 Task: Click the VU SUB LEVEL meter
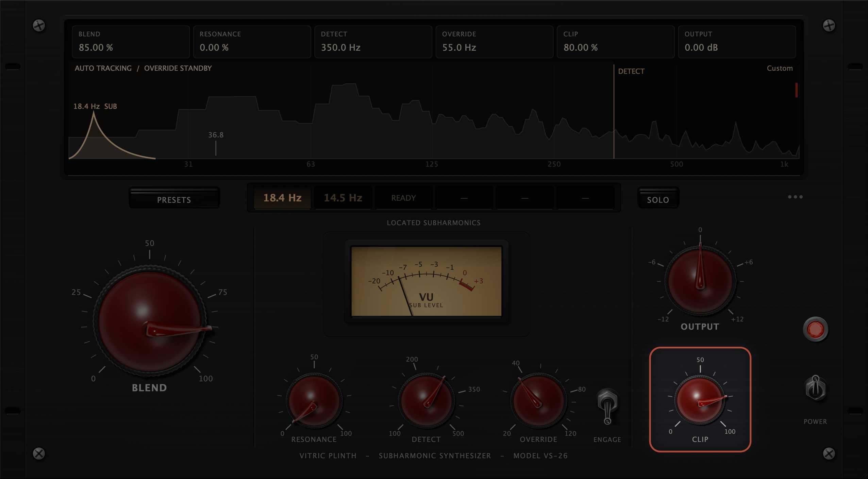point(426,282)
